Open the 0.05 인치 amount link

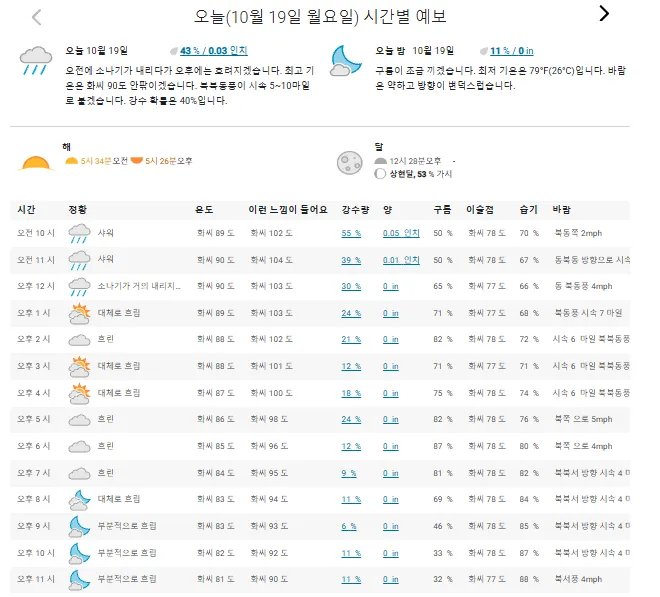pos(401,233)
